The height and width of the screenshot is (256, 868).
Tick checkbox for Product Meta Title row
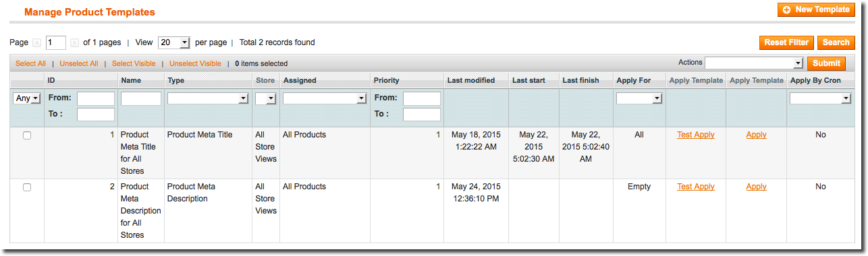(27, 135)
